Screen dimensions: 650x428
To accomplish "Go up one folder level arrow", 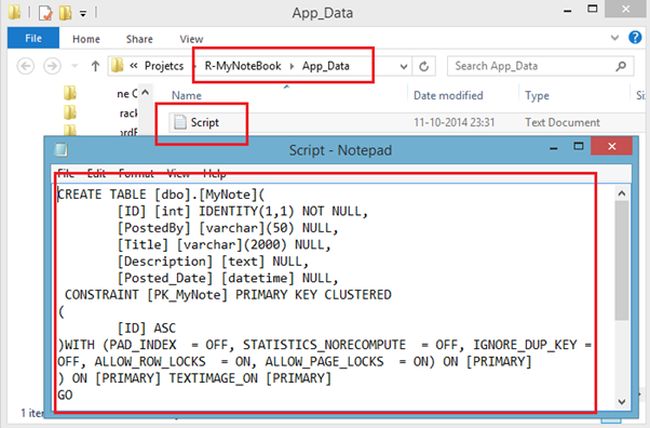I will 95,66.
